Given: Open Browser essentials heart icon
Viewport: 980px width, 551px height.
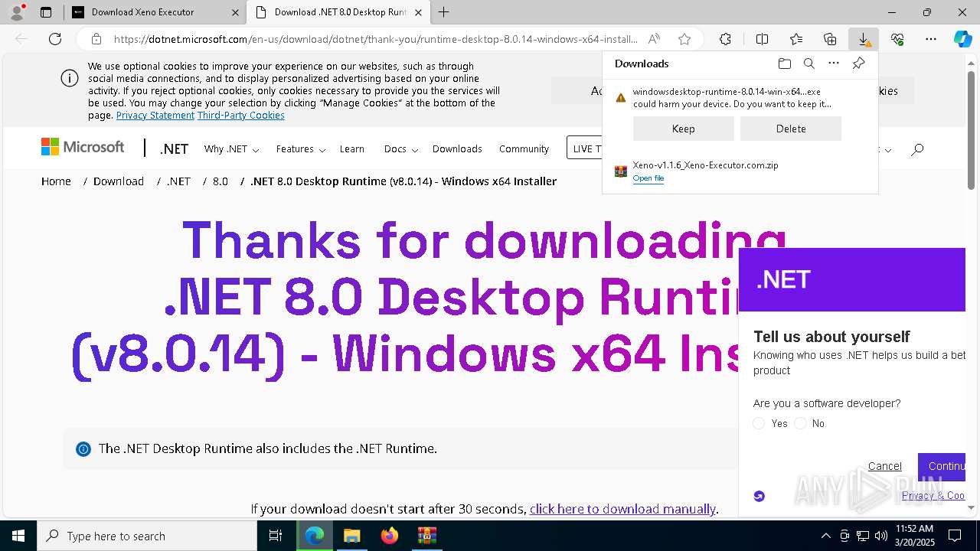Looking at the screenshot, I should (897, 39).
